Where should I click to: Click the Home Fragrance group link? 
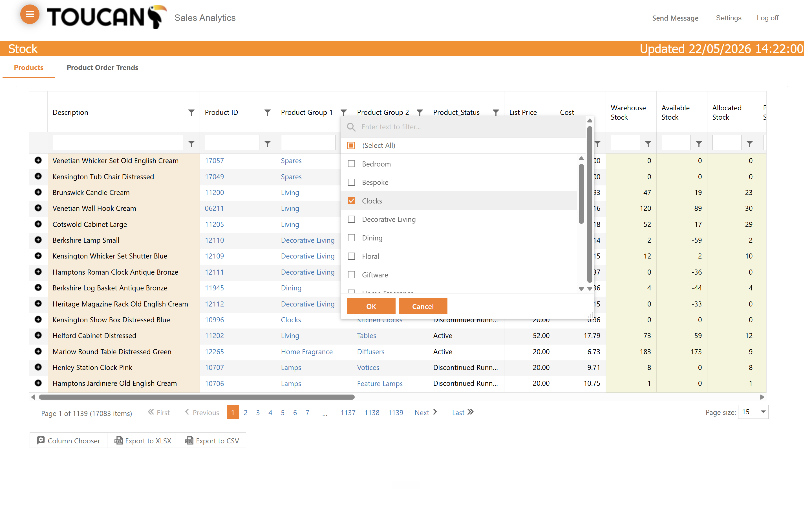coord(307,351)
